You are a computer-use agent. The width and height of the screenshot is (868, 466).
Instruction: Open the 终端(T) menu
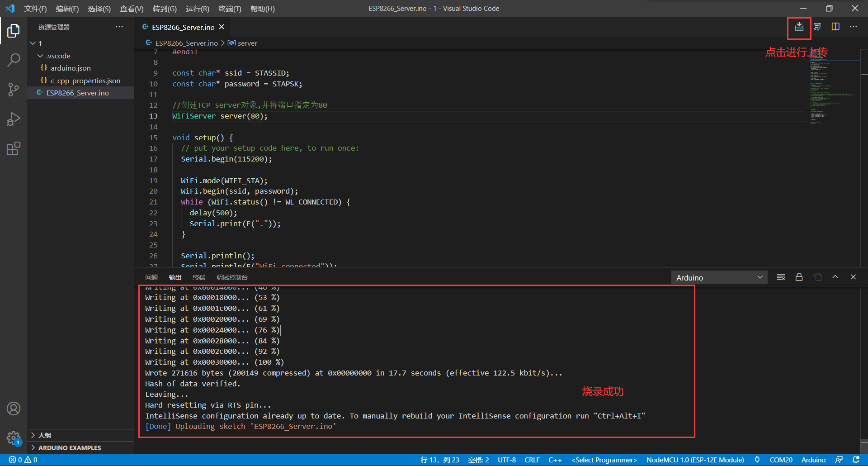pyautogui.click(x=230, y=9)
